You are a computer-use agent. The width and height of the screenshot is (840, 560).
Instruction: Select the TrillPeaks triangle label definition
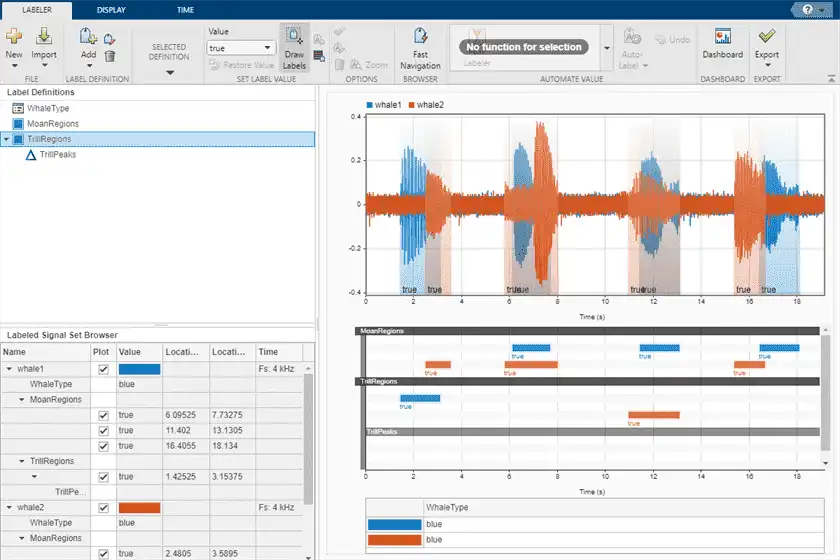coord(58,155)
